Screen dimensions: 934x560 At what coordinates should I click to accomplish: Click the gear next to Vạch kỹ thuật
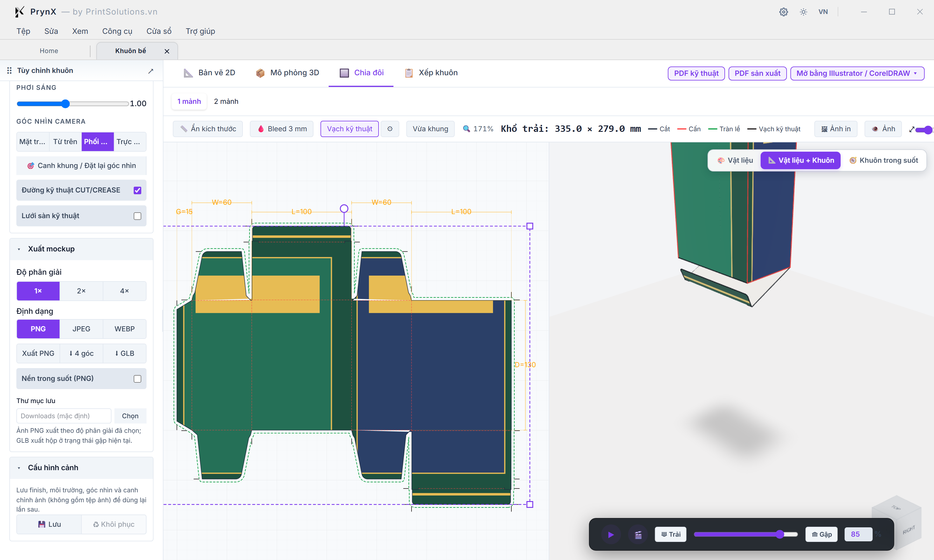(390, 129)
